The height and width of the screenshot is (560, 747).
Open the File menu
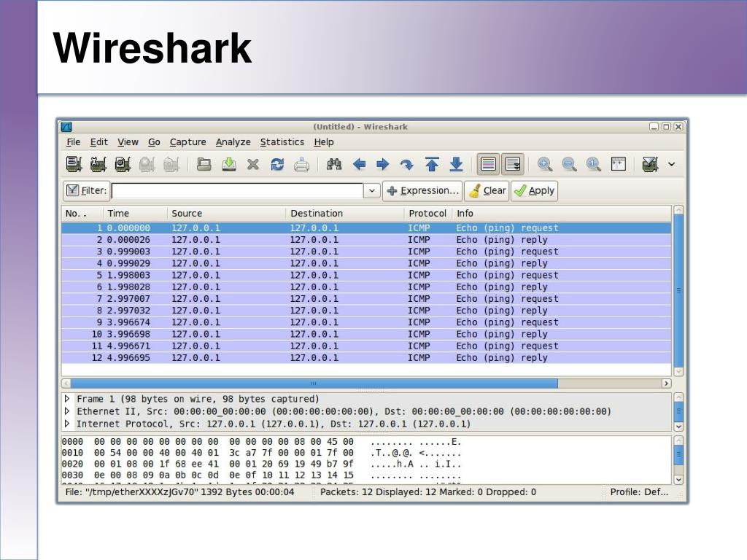[x=74, y=142]
